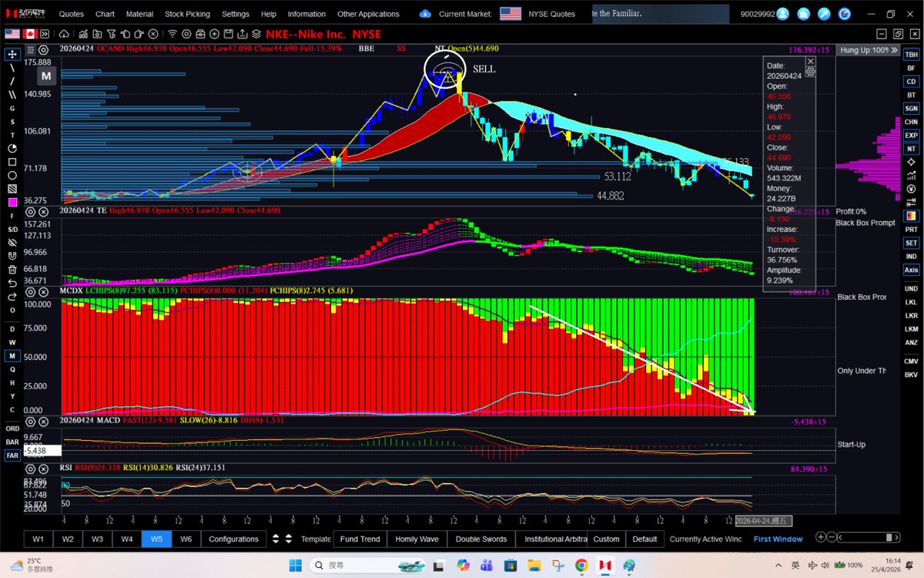Toggle the SET button in right sidebar
This screenshot has height=578, width=924.
tap(911, 243)
